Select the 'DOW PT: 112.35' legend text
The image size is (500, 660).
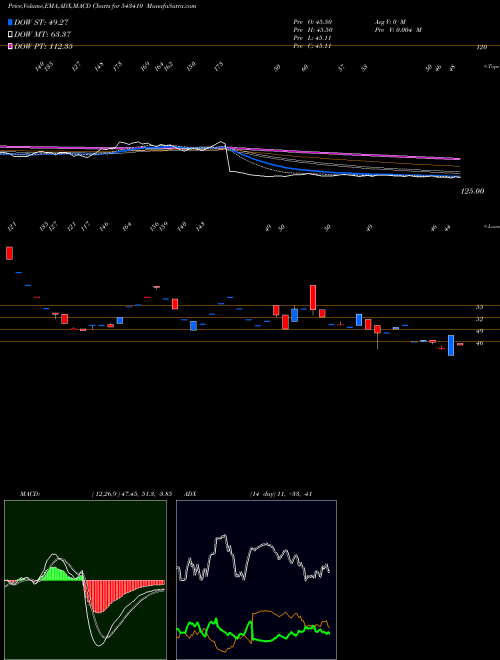click(x=43, y=46)
